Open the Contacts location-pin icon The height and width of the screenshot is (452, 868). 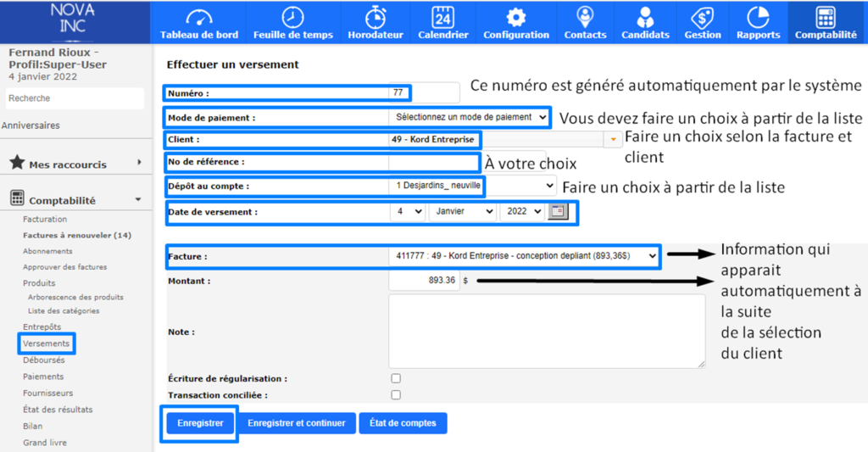(585, 17)
